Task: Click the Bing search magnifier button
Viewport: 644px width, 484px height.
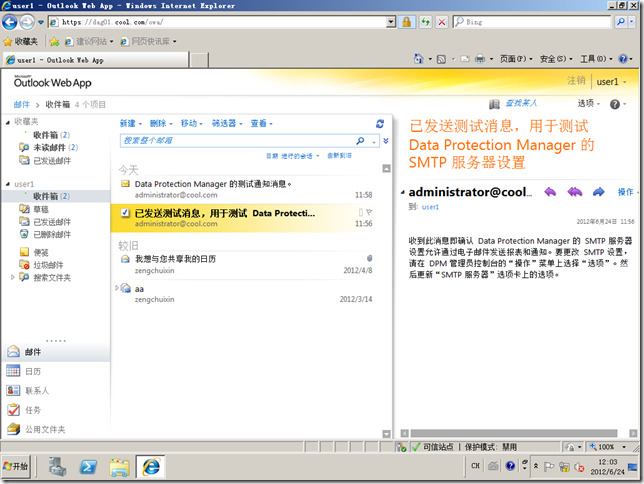Action: (621, 22)
